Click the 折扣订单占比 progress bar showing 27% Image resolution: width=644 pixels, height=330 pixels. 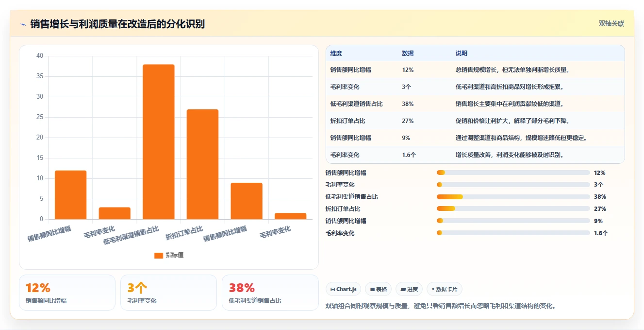(513, 208)
